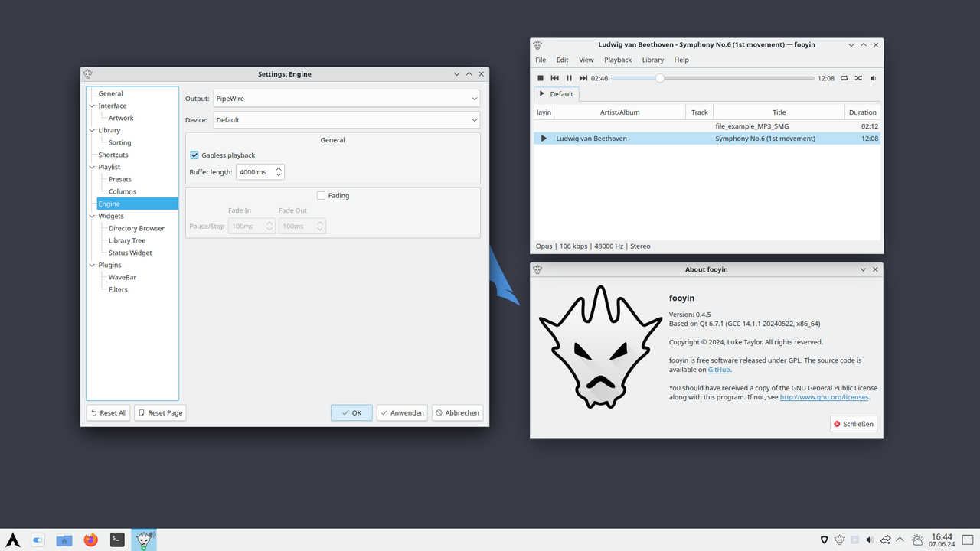Open the Device dropdown showing Default

(347, 120)
